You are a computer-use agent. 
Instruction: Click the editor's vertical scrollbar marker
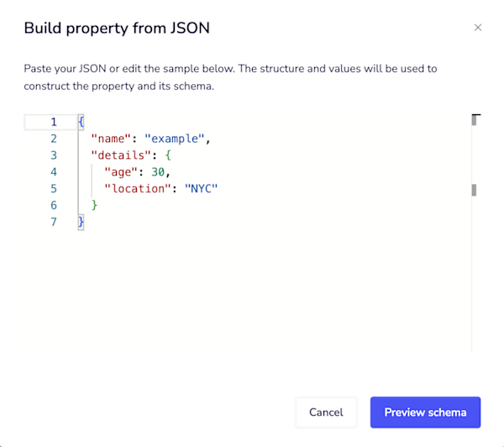474,190
